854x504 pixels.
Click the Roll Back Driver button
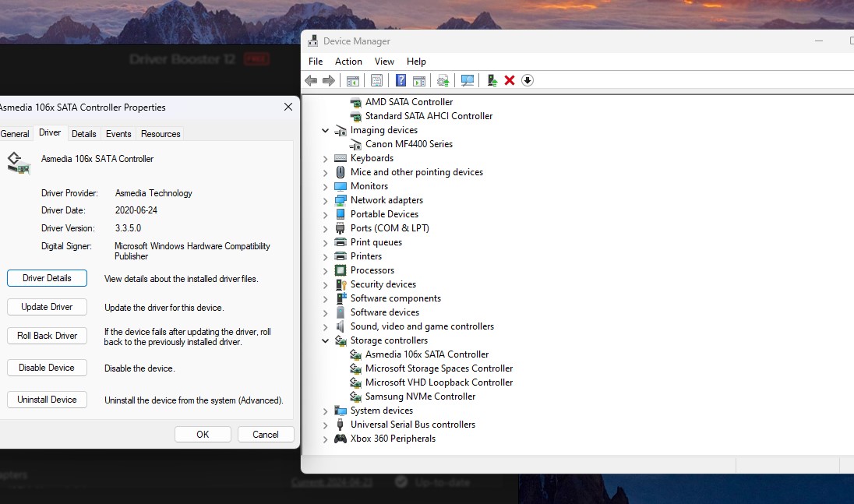tap(47, 336)
